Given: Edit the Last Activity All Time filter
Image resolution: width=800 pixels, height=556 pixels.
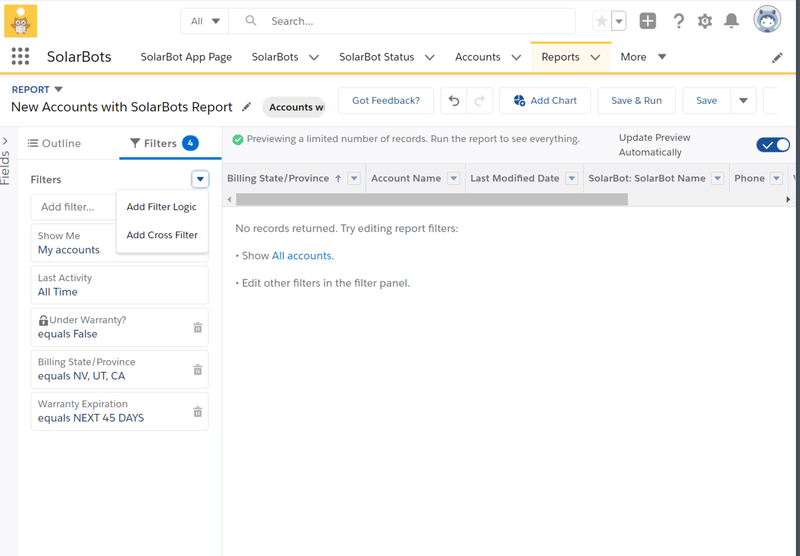Looking at the screenshot, I should click(x=119, y=285).
